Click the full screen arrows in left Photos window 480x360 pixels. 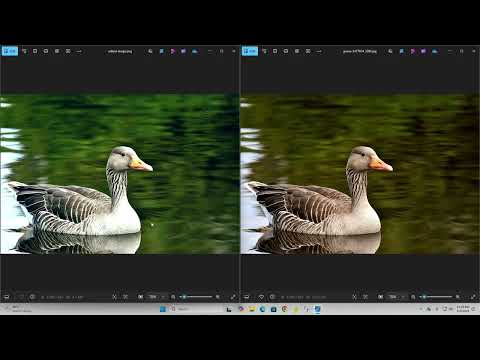(x=233, y=297)
